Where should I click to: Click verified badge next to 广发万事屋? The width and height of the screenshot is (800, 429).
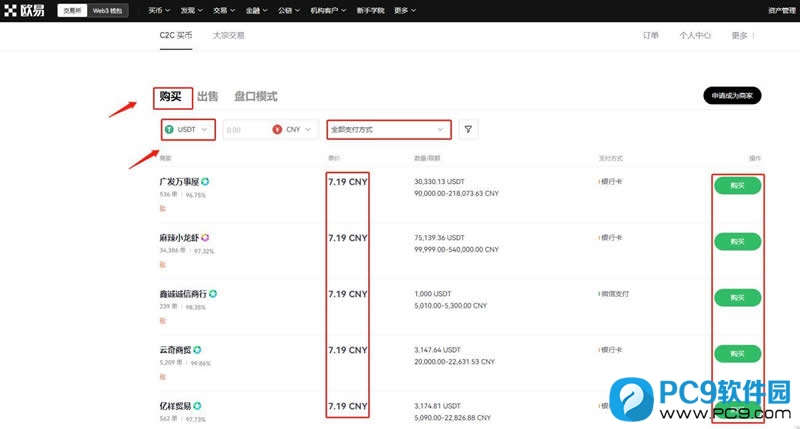tap(205, 182)
